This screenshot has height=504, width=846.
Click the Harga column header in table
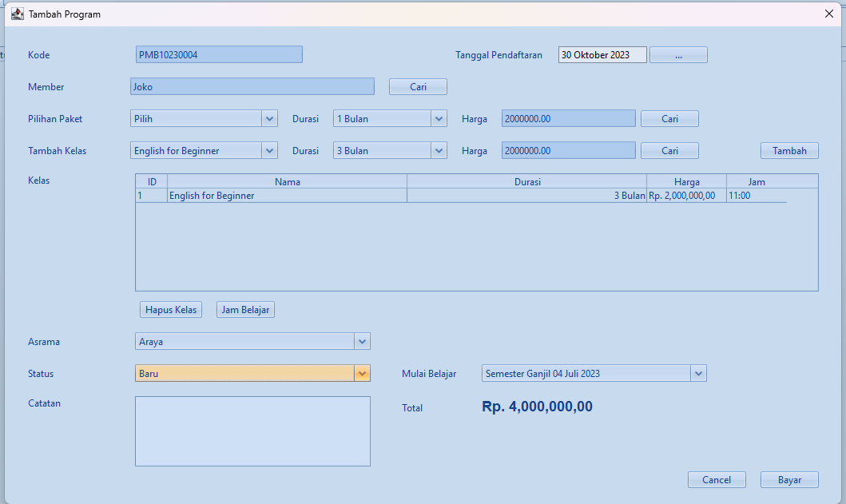pyautogui.click(x=686, y=181)
